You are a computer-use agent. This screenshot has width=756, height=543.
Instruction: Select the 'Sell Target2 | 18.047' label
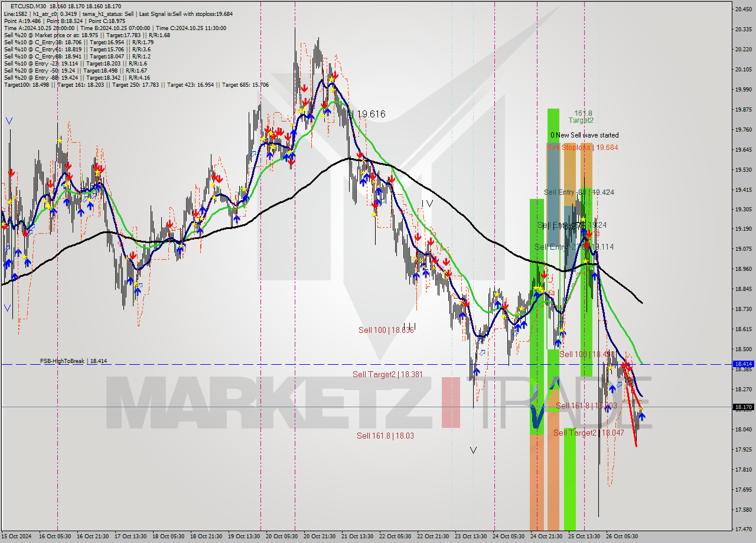pos(589,433)
